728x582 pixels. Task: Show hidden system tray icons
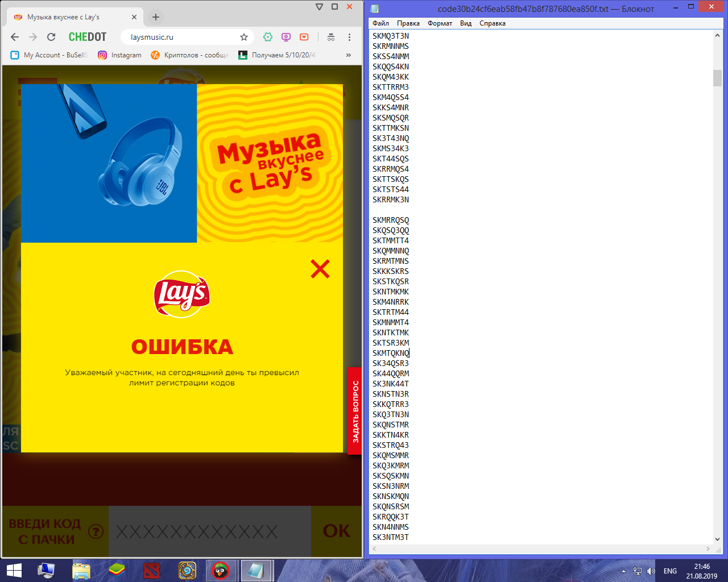point(623,571)
